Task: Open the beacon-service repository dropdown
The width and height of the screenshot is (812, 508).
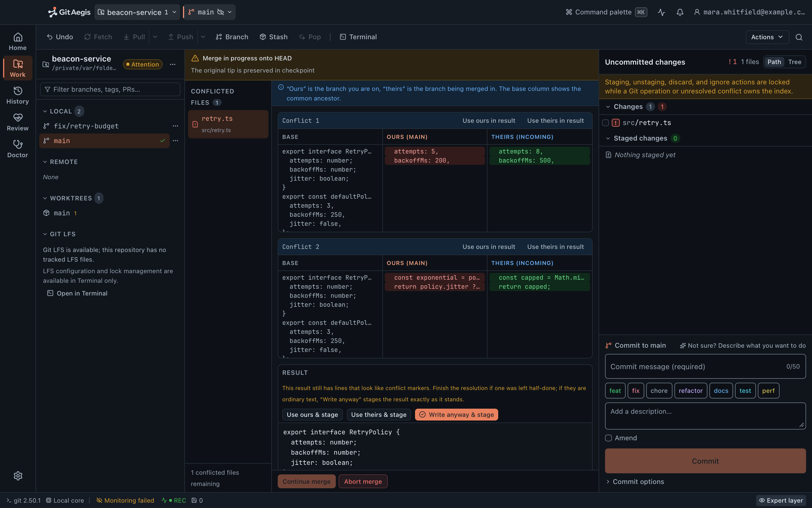Action: [x=137, y=12]
